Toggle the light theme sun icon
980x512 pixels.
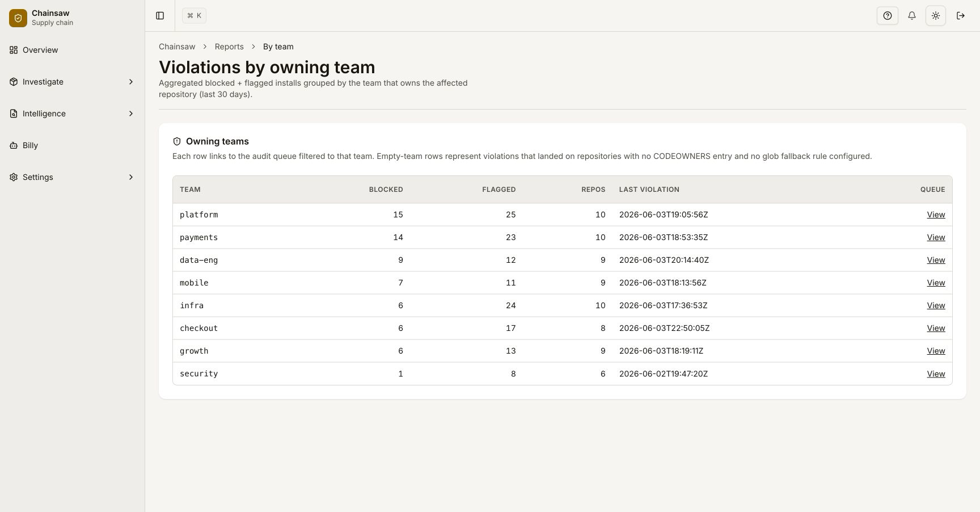[936, 16]
